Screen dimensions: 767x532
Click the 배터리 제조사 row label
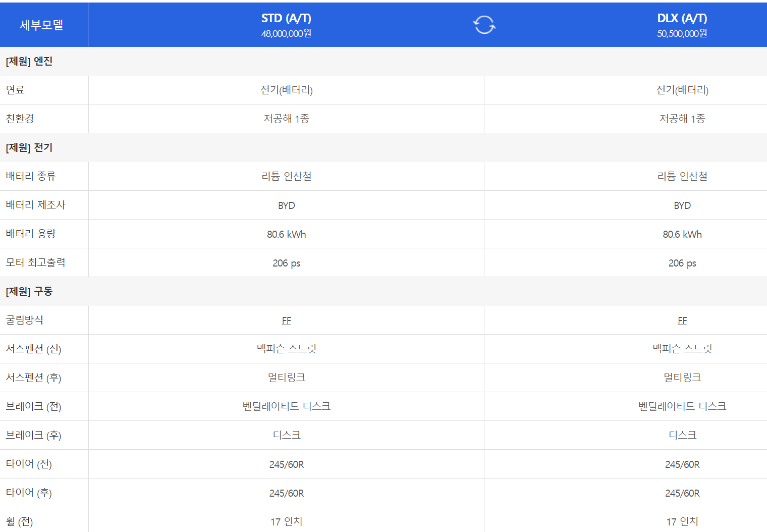click(35, 205)
